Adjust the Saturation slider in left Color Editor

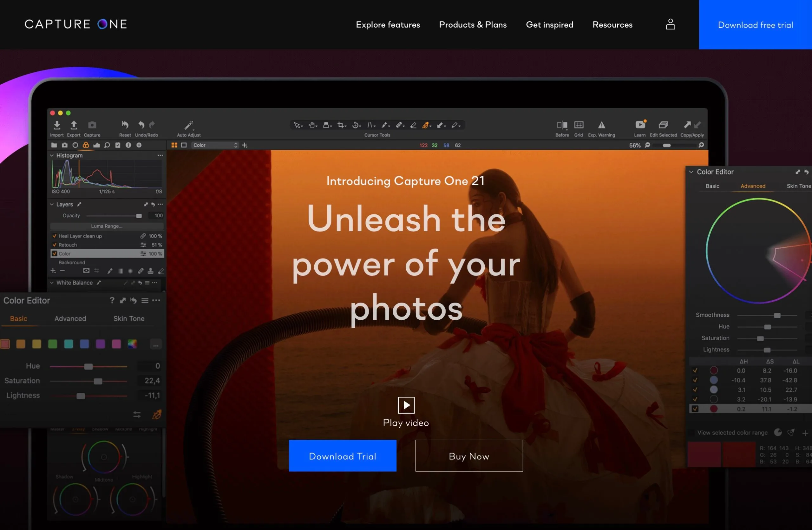point(89,381)
